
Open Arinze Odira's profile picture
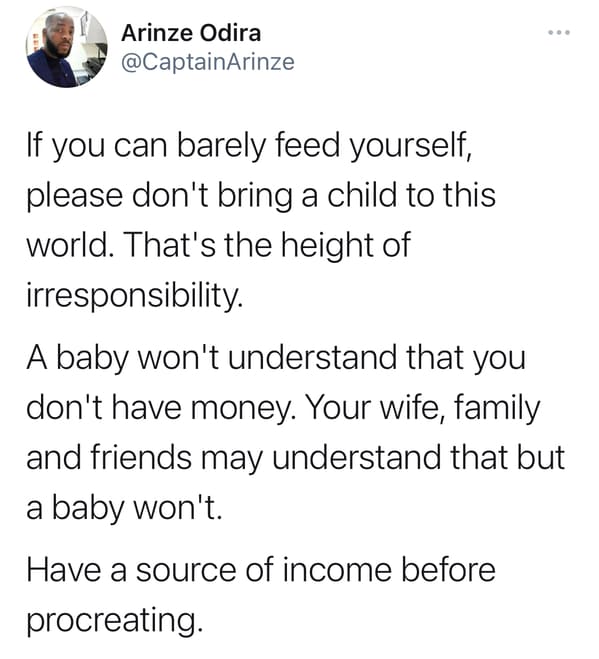(67, 47)
